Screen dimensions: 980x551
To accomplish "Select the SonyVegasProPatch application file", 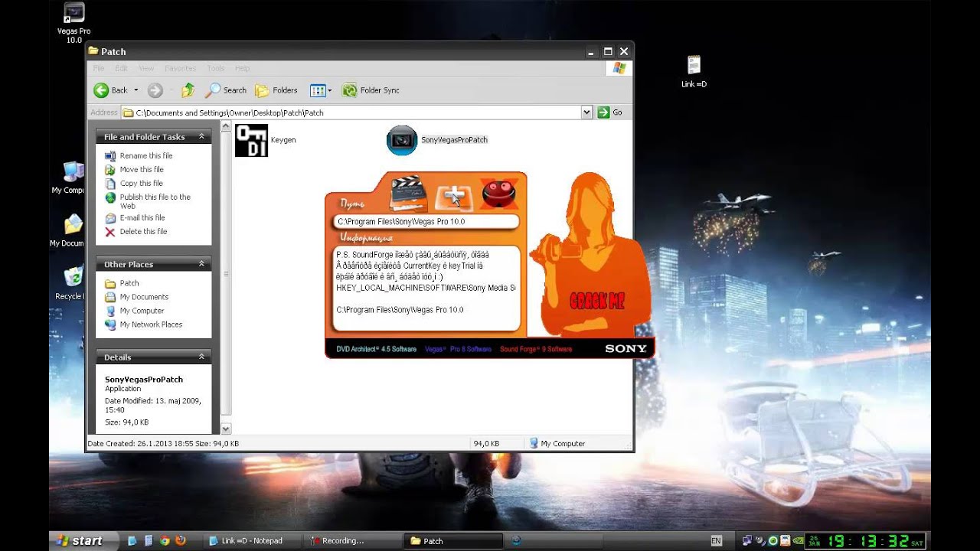I will [x=437, y=140].
